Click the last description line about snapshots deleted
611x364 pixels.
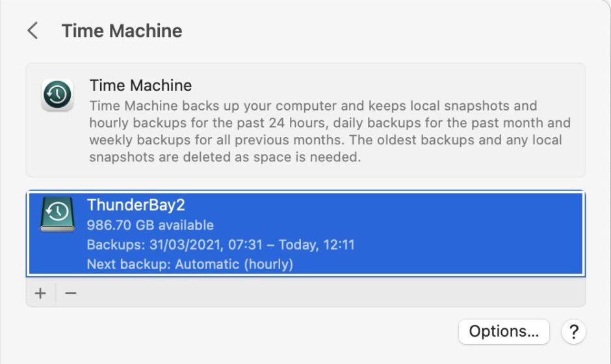tap(224, 157)
